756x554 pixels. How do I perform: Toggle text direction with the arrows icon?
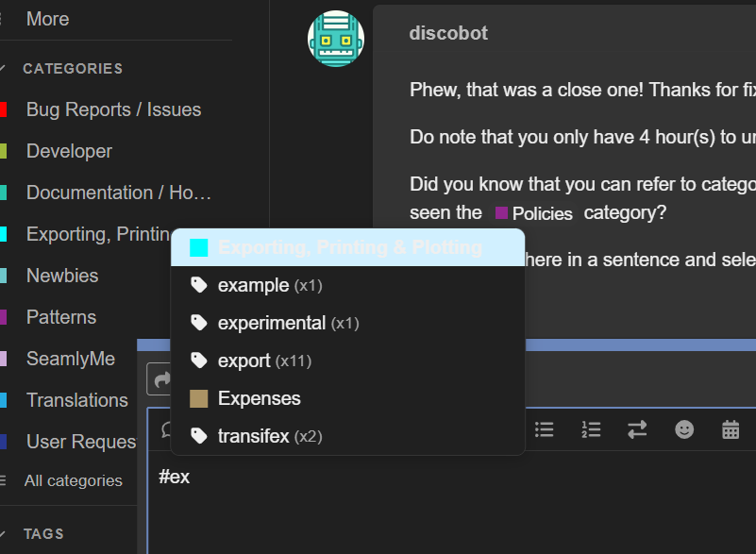click(x=637, y=429)
